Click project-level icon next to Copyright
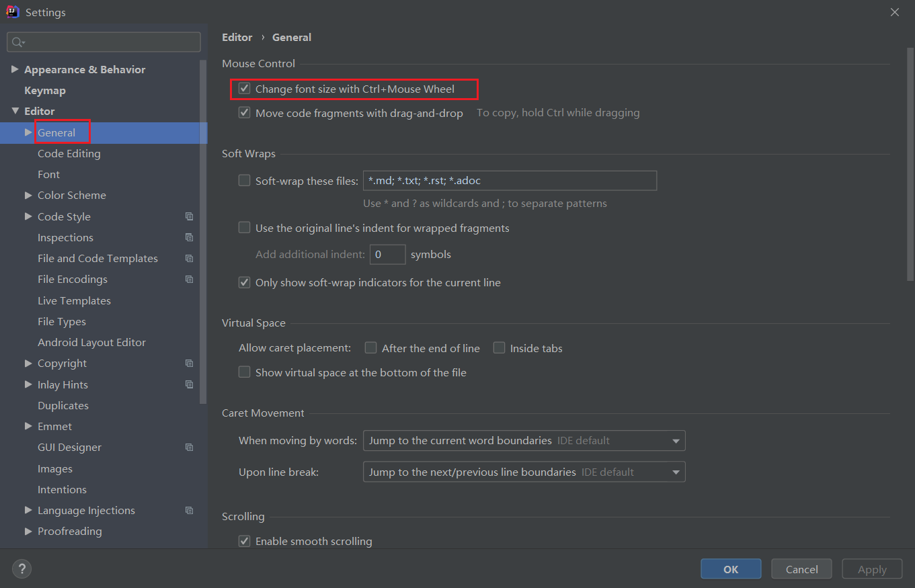This screenshot has width=915, height=588. pos(189,363)
